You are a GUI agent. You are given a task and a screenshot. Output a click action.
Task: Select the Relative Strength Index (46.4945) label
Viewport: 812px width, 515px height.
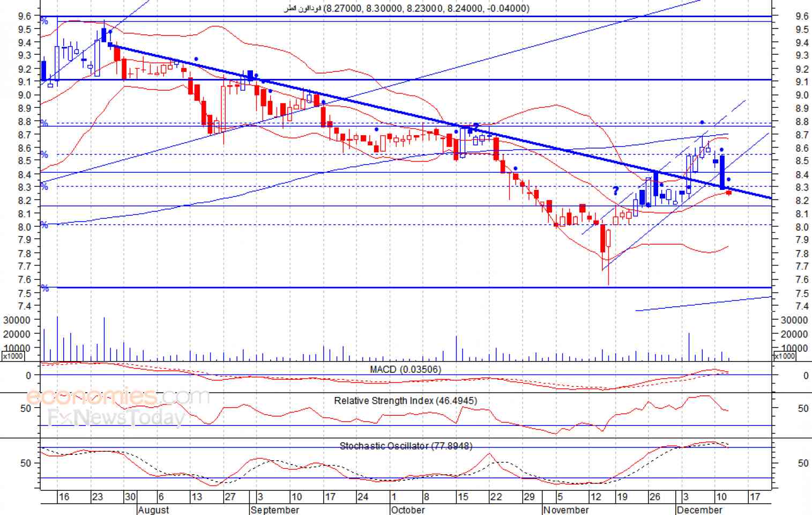[x=405, y=401]
